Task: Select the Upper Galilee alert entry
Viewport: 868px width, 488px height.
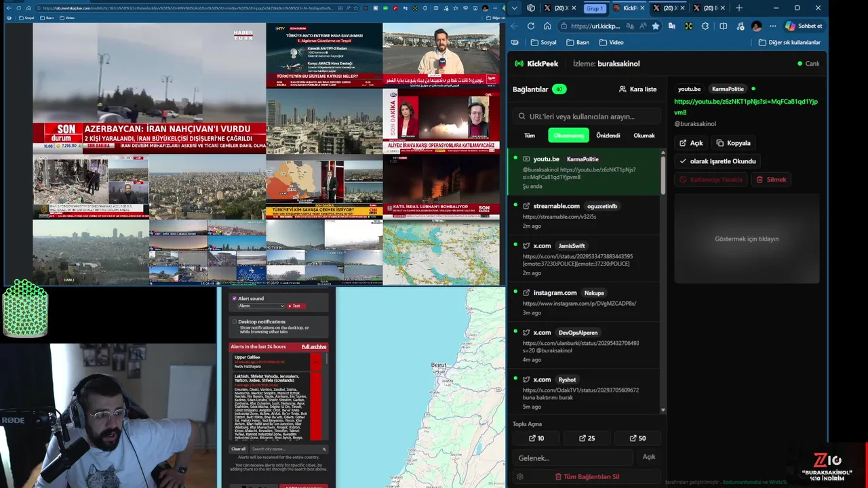Action: [x=278, y=361]
